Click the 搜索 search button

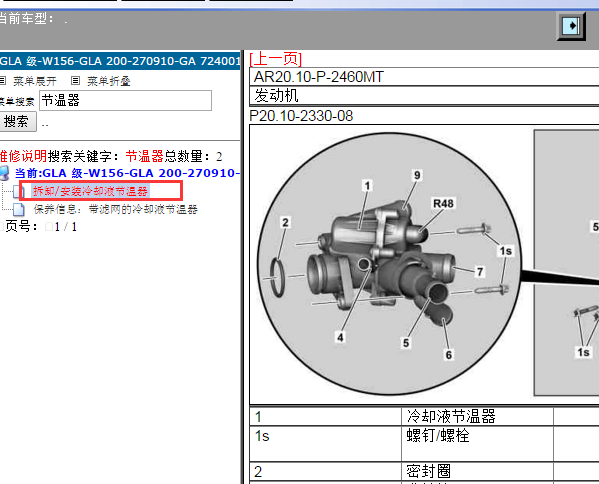tap(18, 121)
